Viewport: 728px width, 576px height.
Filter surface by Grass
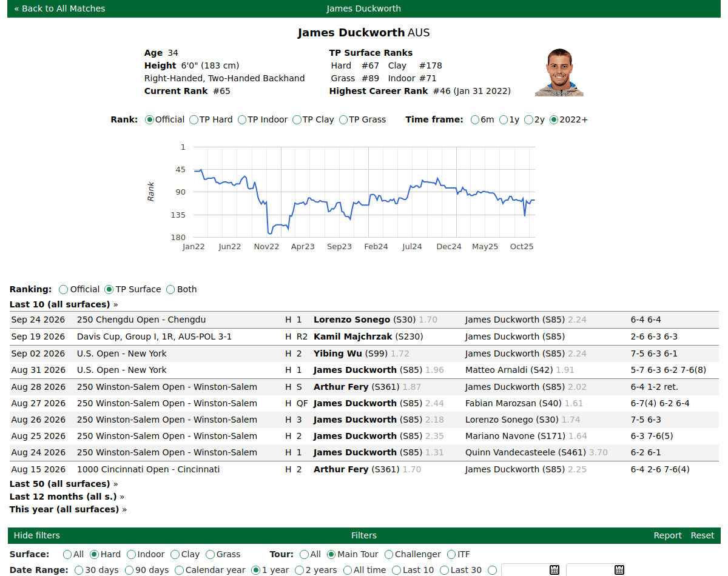pyautogui.click(x=211, y=554)
